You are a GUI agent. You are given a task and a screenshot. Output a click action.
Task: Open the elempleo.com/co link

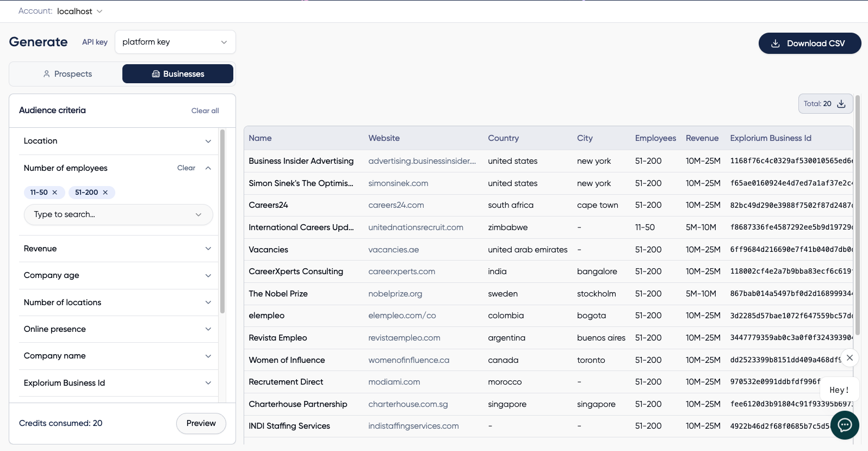[x=402, y=316]
